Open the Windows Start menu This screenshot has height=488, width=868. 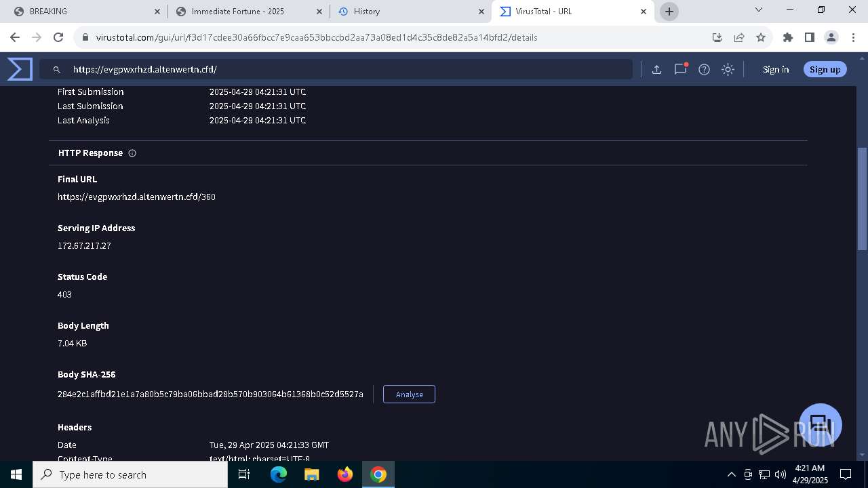coord(16,474)
